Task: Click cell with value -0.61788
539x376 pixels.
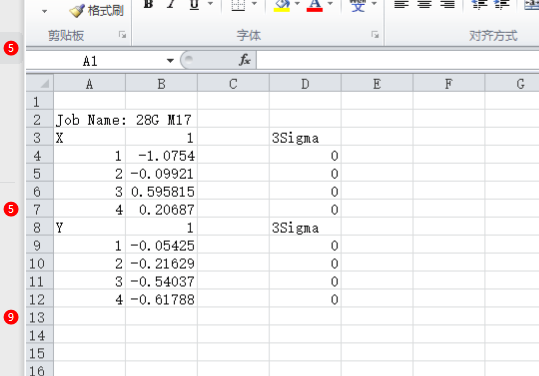Action: (x=162, y=299)
